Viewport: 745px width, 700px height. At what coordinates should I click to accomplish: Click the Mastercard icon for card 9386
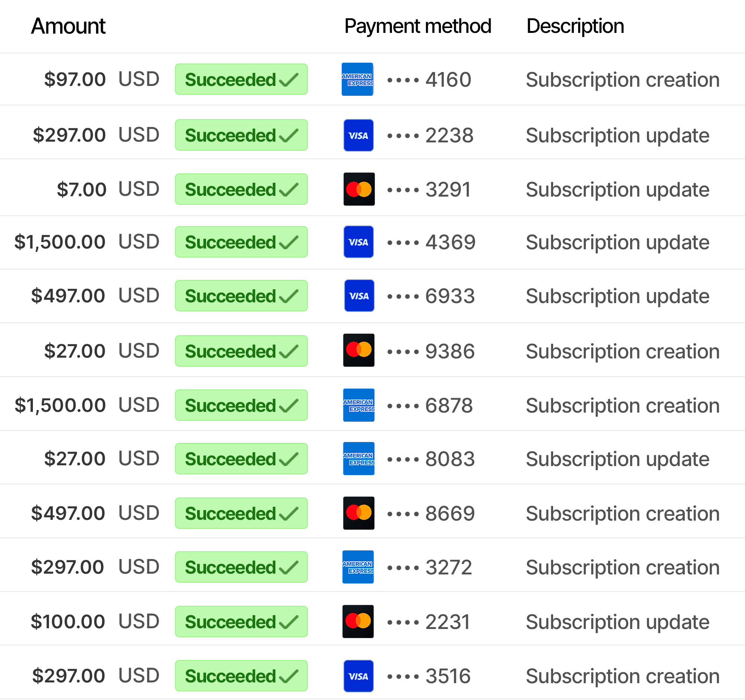[x=358, y=350]
